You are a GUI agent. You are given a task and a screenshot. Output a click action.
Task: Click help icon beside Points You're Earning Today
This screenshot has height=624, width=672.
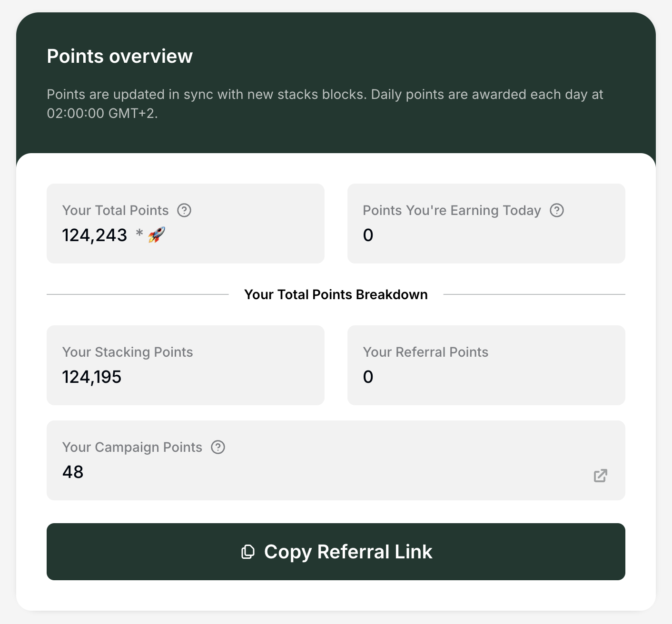pos(557,210)
